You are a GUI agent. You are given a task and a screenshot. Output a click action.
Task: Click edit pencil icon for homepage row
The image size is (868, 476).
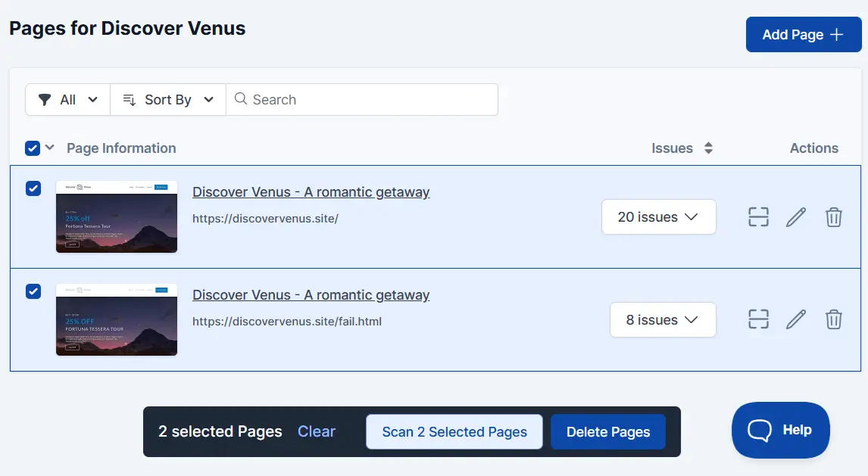tap(795, 217)
